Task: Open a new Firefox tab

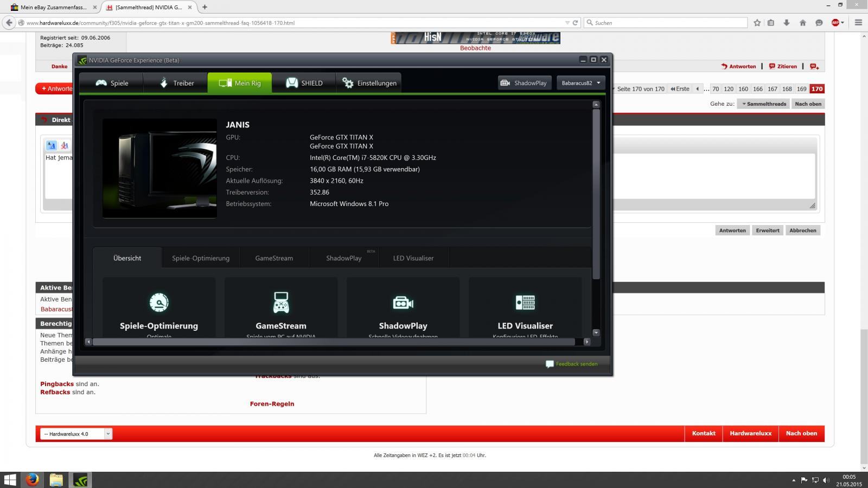Action: point(205,7)
